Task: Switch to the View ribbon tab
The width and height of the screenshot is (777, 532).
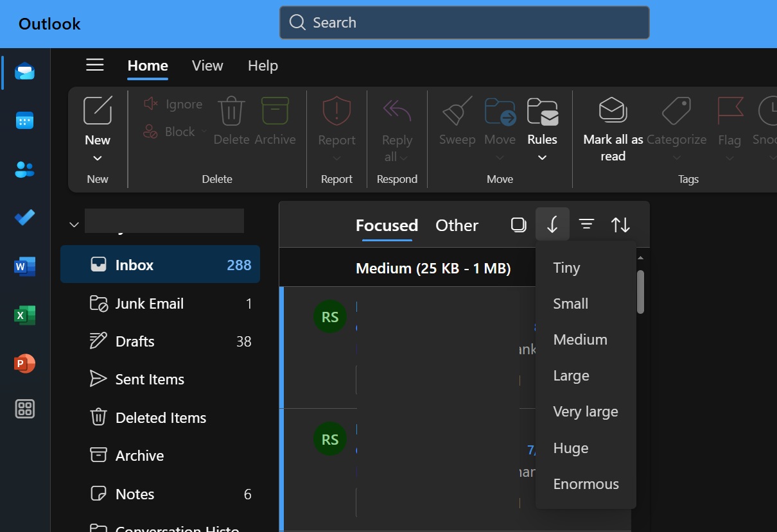Action: [x=207, y=65]
